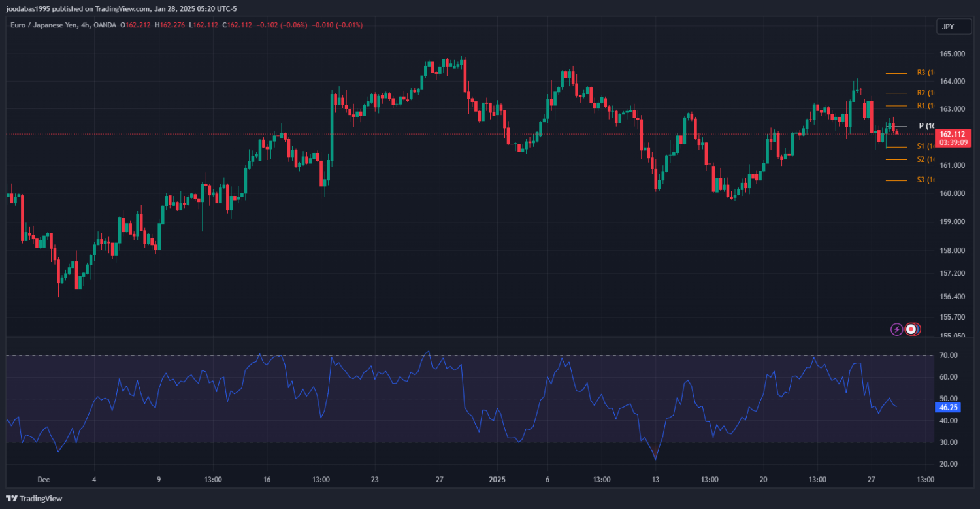Viewport: 980px width, 509px height.
Task: Click the blue 46.25 RSI value label
Action: [x=947, y=407]
